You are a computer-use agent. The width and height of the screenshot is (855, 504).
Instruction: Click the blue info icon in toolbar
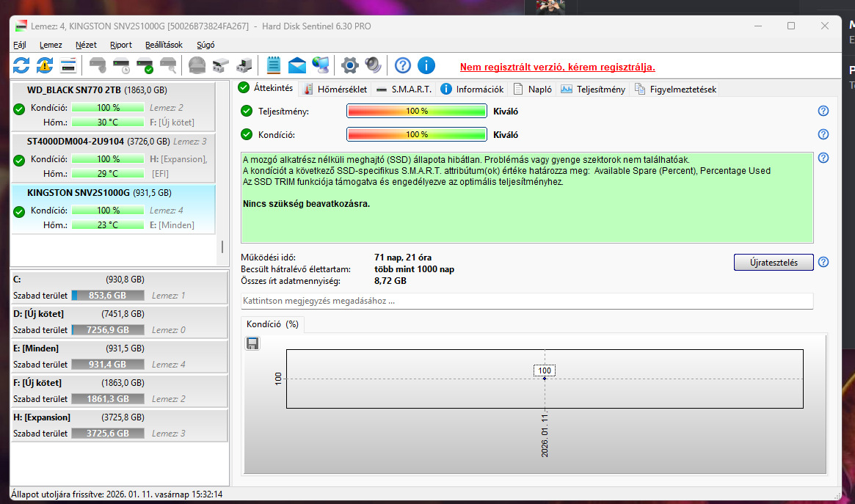426,65
